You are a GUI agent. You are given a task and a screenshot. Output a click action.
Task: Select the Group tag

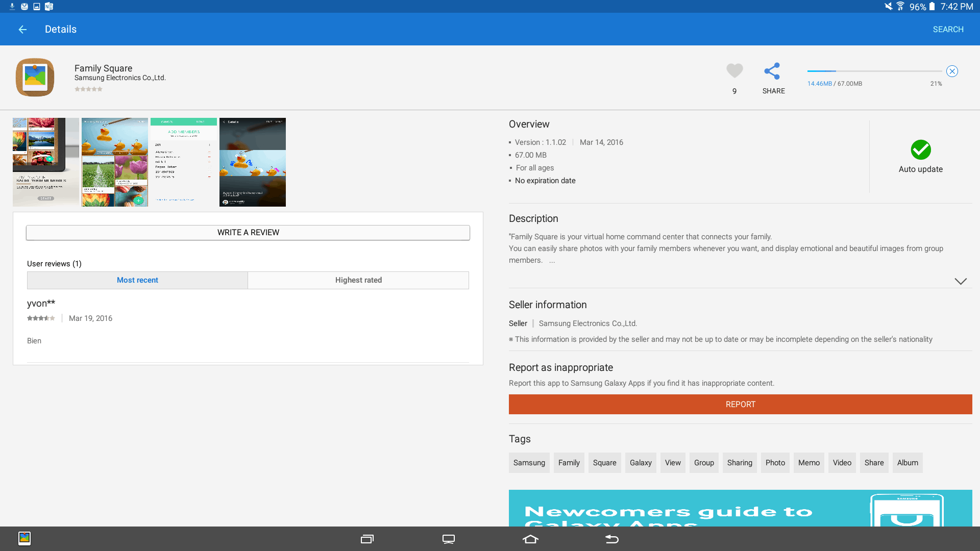(x=704, y=463)
